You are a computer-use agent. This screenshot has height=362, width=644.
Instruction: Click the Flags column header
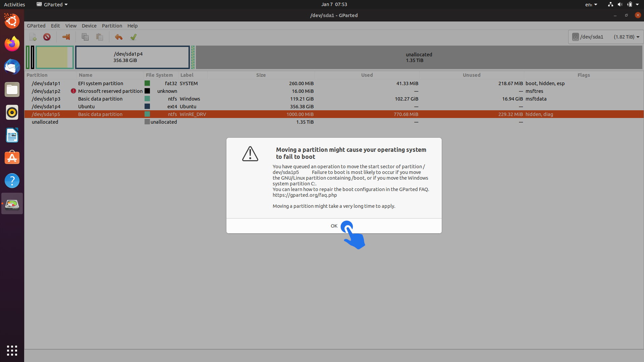click(x=584, y=75)
